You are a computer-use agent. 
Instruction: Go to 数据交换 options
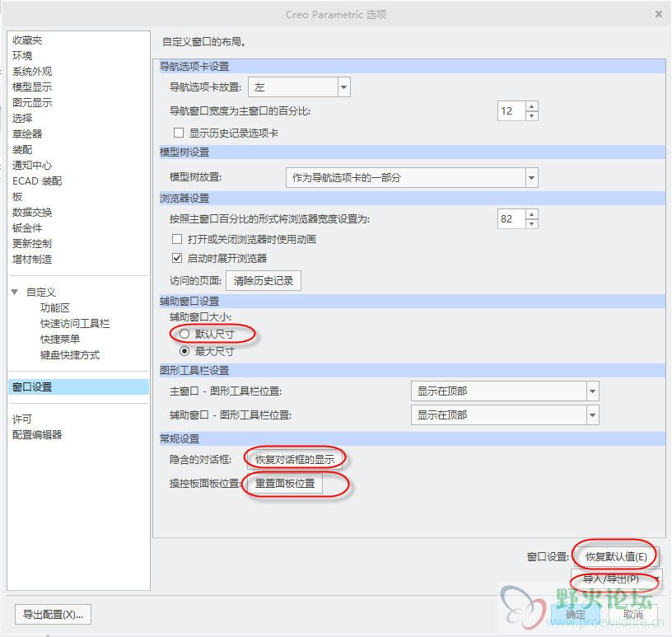click(x=32, y=213)
